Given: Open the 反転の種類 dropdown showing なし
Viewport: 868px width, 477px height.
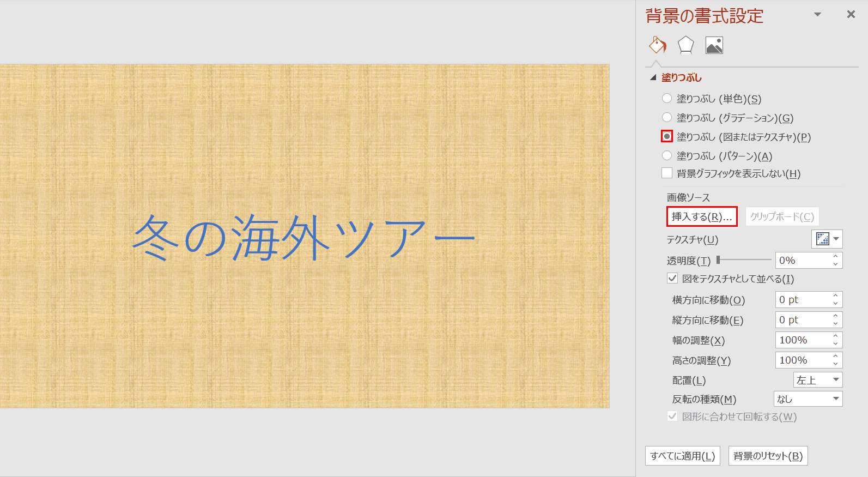Looking at the screenshot, I should [x=808, y=399].
